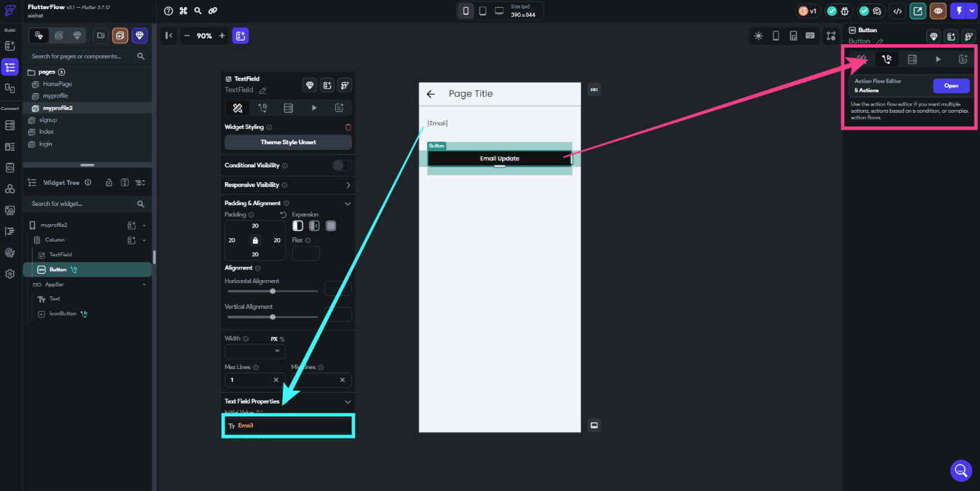Delete widget styling with red trash icon

tap(348, 127)
